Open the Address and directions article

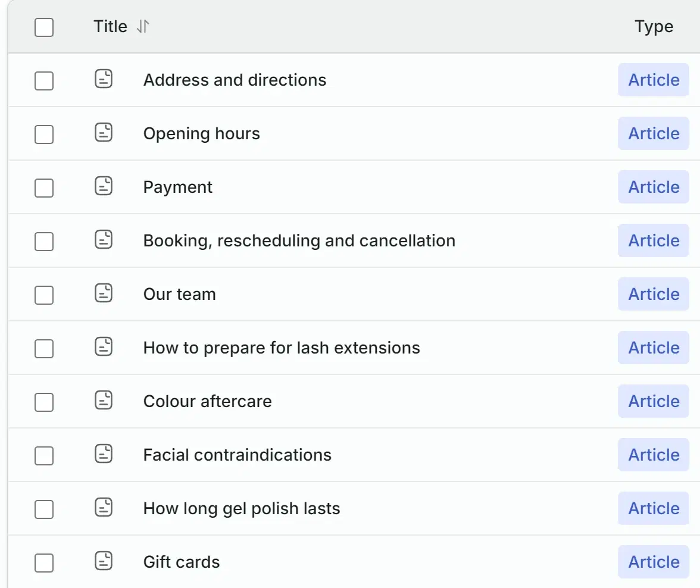click(235, 80)
